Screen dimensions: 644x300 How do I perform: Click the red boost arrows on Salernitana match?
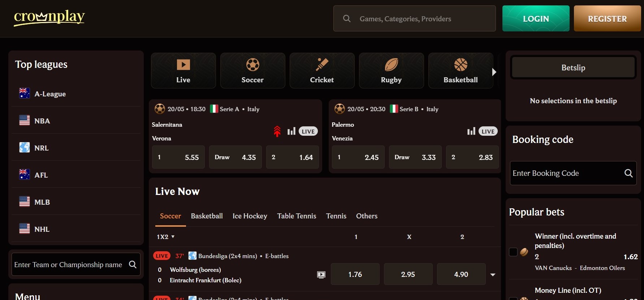tap(277, 131)
